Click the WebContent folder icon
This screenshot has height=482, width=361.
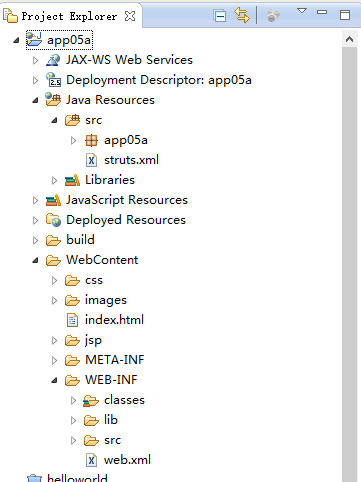(x=53, y=260)
